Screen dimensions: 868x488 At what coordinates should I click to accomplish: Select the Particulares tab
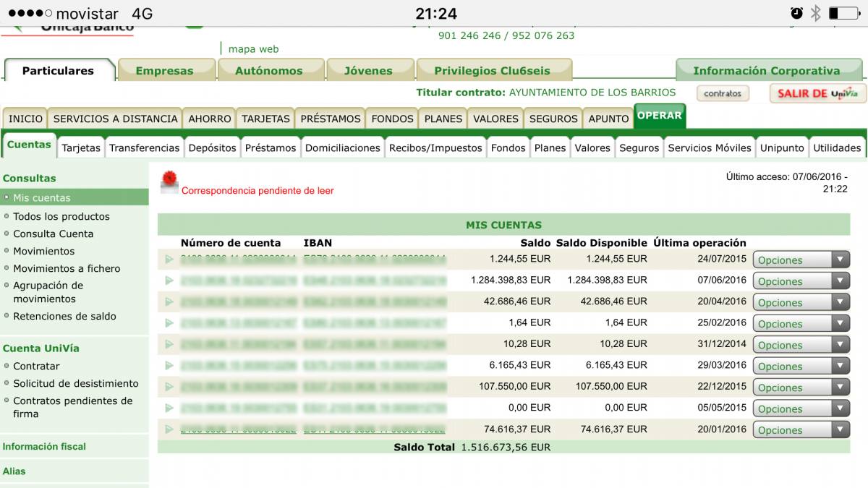58,70
